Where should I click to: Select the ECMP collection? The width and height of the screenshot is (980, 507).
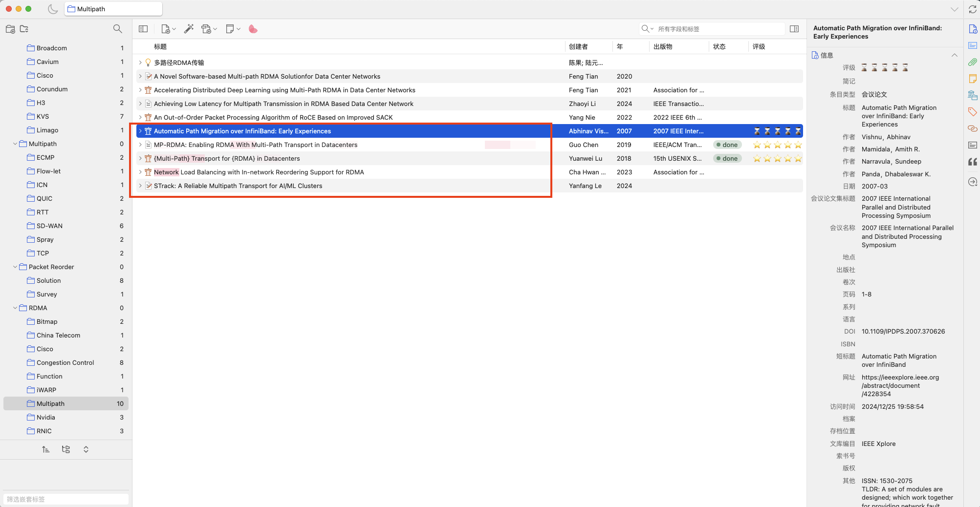point(66,157)
